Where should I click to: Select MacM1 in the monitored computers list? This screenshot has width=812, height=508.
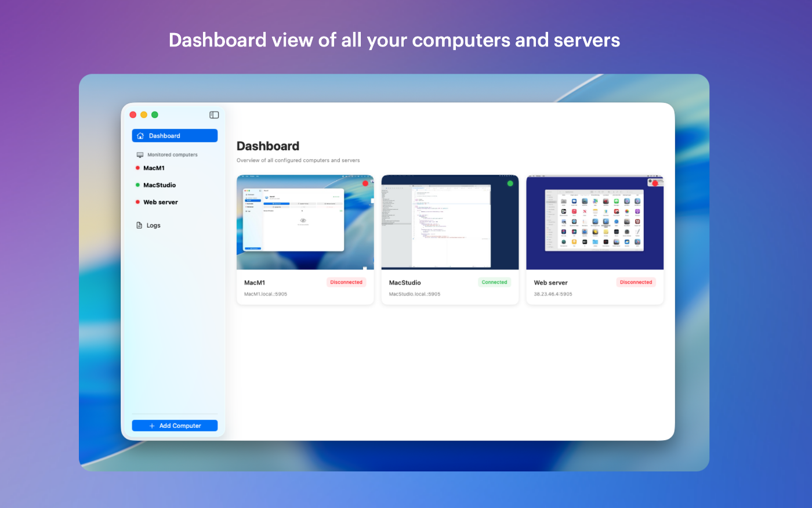coord(154,168)
